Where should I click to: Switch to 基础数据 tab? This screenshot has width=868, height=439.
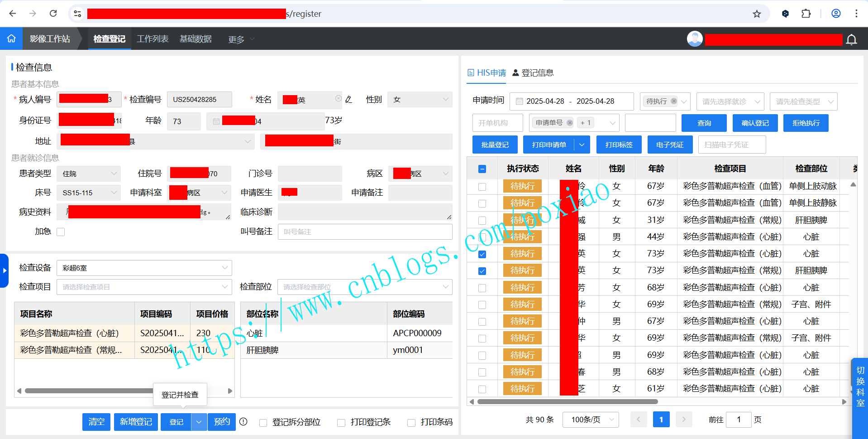point(196,39)
